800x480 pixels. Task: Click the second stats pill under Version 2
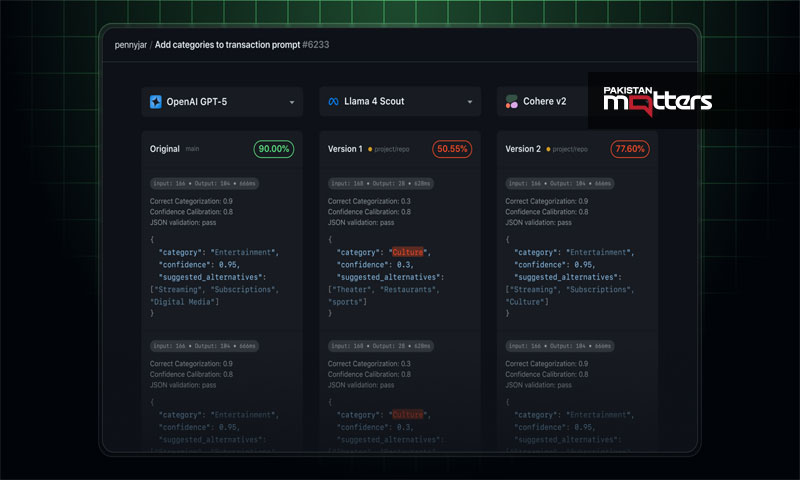pos(560,346)
